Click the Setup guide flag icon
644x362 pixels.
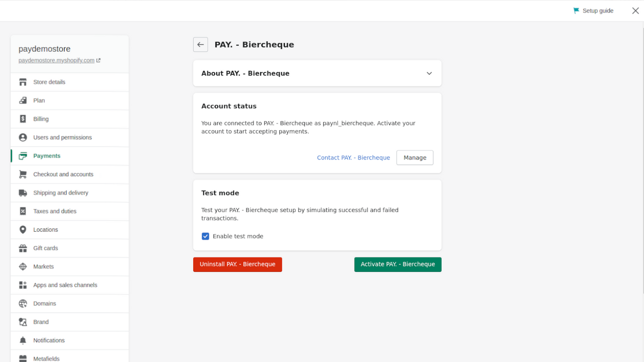pyautogui.click(x=577, y=11)
